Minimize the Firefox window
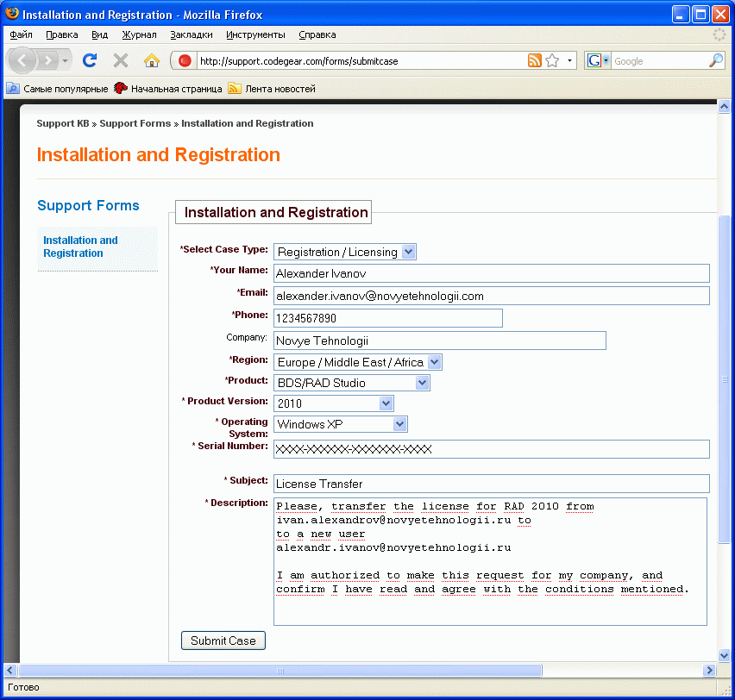Image resolution: width=735 pixels, height=700 pixels. pos(680,15)
